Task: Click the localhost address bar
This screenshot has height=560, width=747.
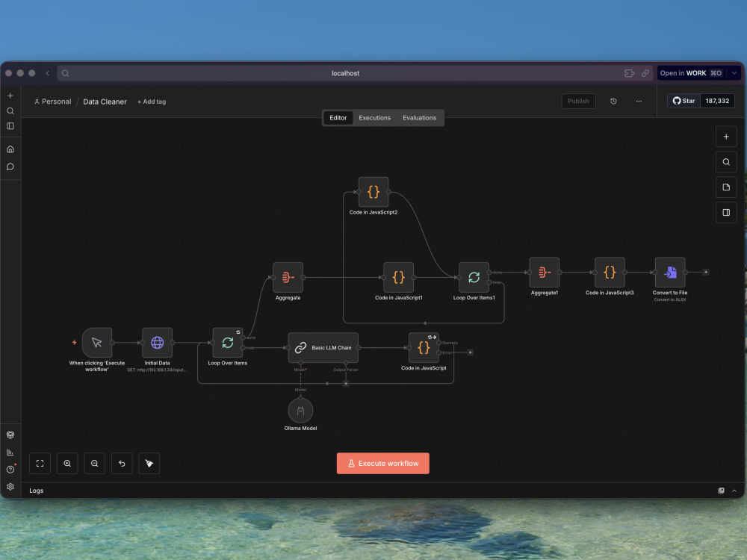Action: point(345,73)
